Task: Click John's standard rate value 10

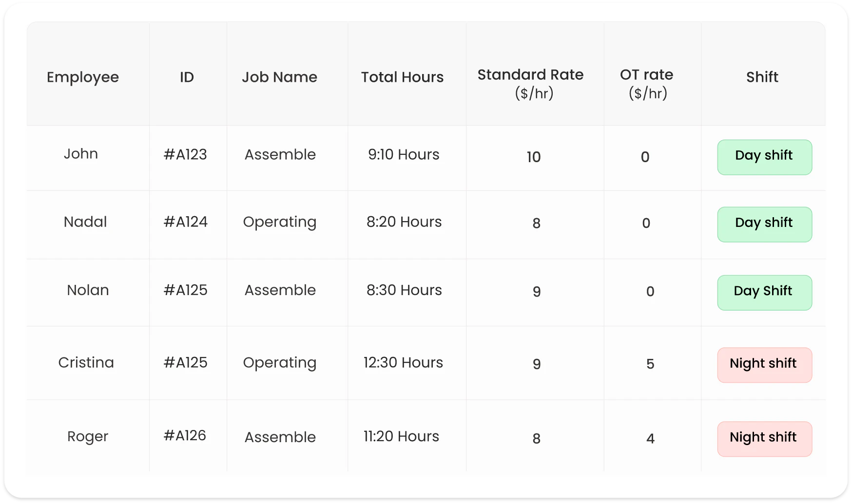Action: point(534,157)
